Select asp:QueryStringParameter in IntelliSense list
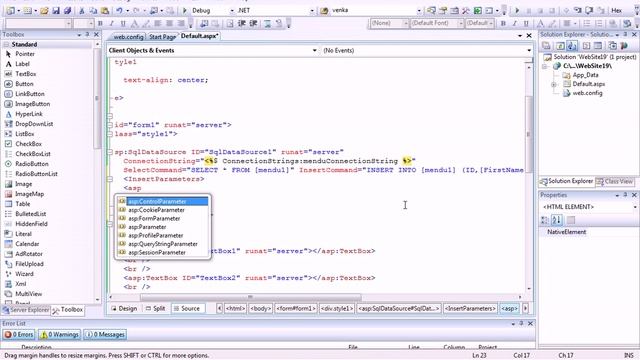 pyautogui.click(x=163, y=244)
